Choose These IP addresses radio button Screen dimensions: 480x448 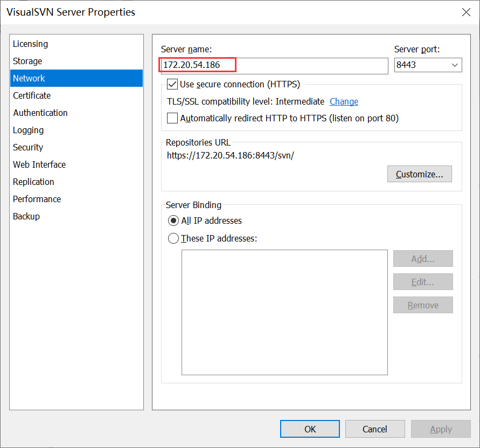tap(173, 238)
